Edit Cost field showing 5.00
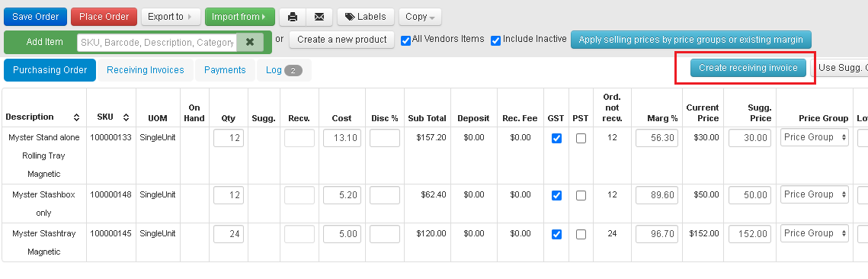This screenshot has height=279, width=868. point(342,234)
